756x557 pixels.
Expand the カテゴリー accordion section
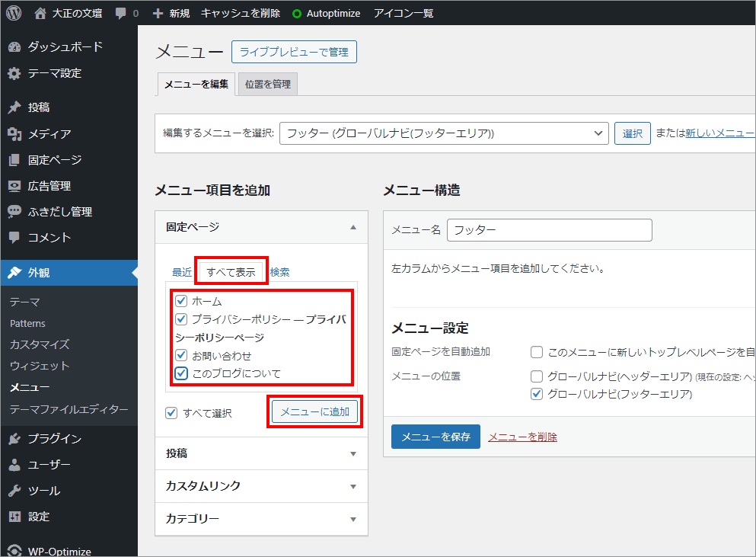(x=261, y=519)
